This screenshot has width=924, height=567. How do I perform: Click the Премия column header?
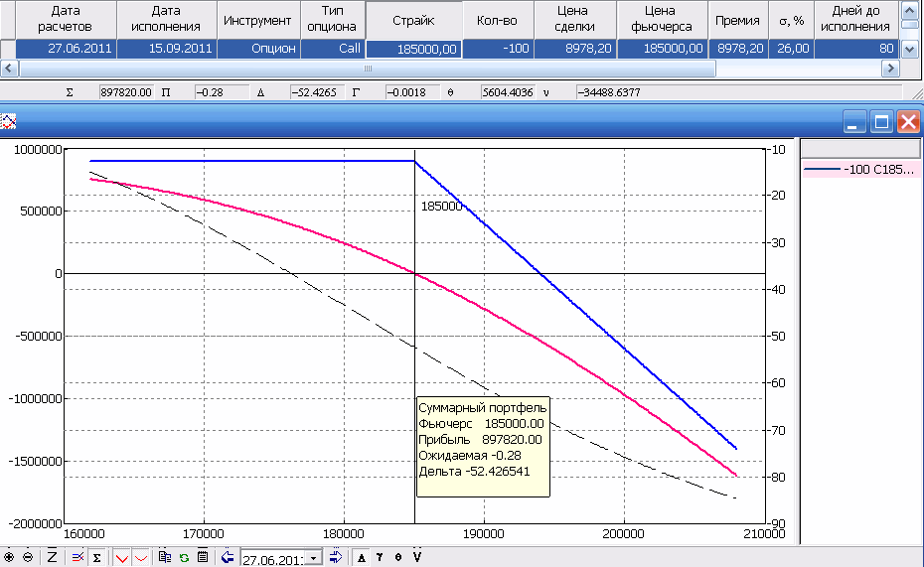(736, 20)
